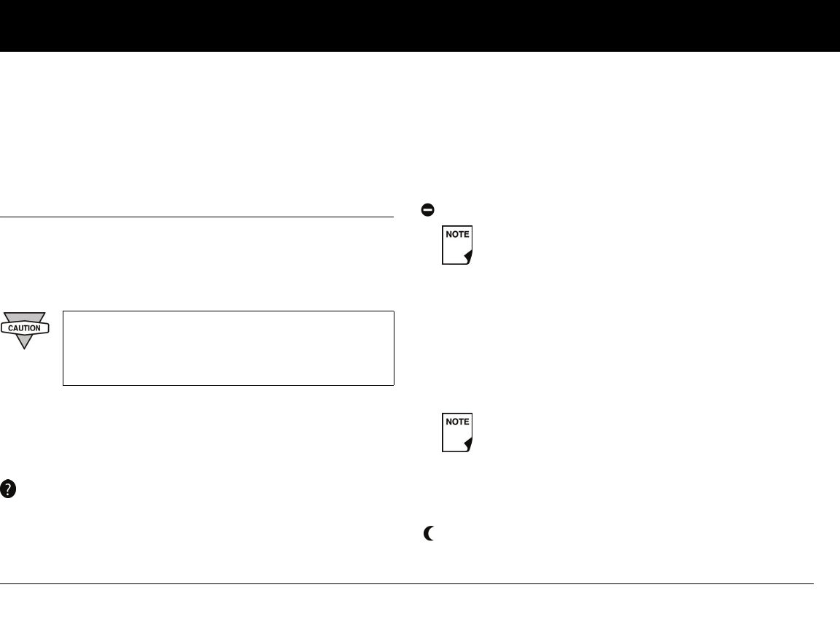
Task: Click the folded corner of upper NOTE icon
Action: [x=468, y=257]
